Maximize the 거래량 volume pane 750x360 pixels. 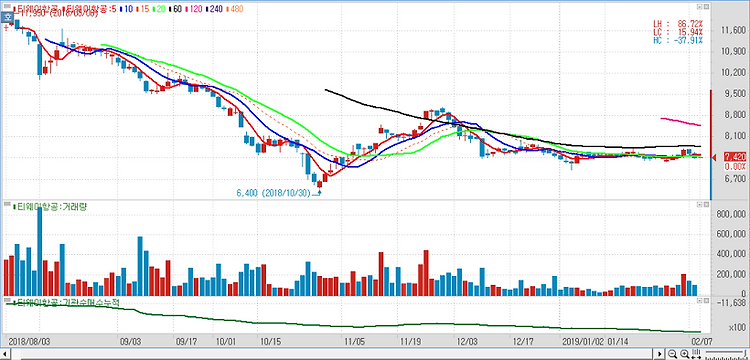[699, 205]
